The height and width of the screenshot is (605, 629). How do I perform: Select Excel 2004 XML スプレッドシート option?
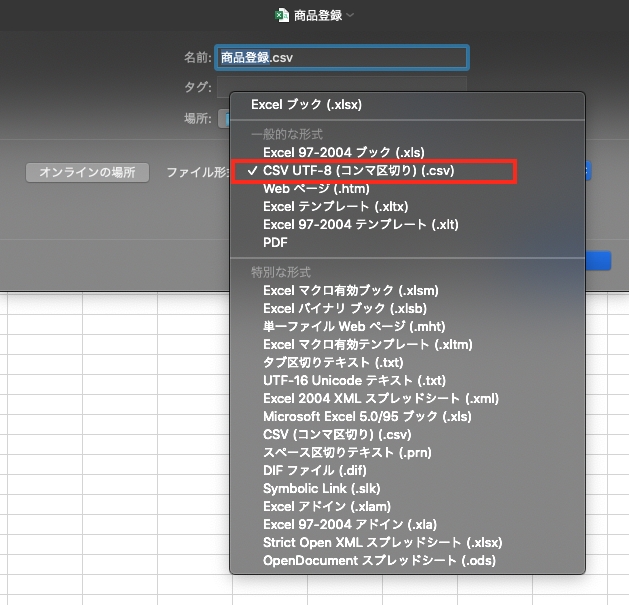(380, 399)
